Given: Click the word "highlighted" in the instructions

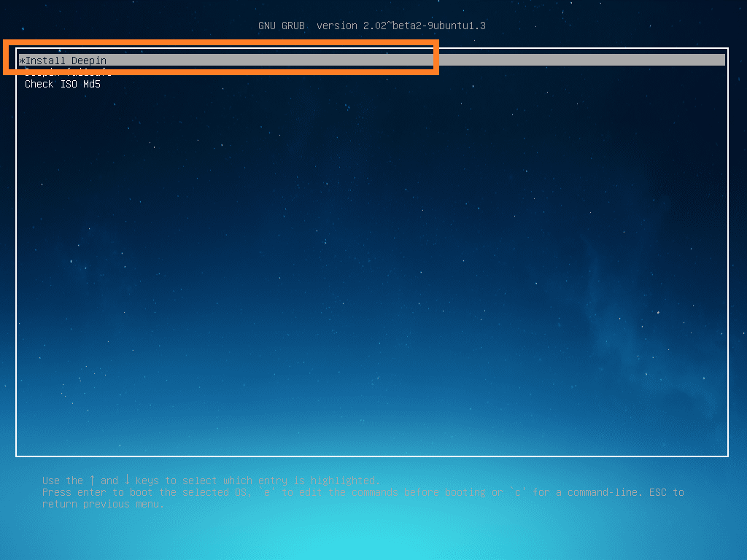Looking at the screenshot, I should pyautogui.click(x=344, y=481).
